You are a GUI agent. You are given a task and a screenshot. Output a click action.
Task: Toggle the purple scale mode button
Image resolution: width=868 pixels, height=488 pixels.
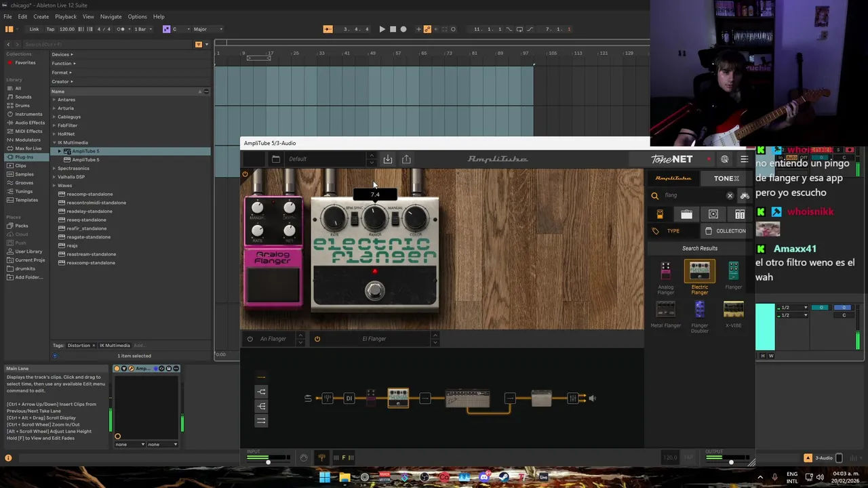[166, 29]
